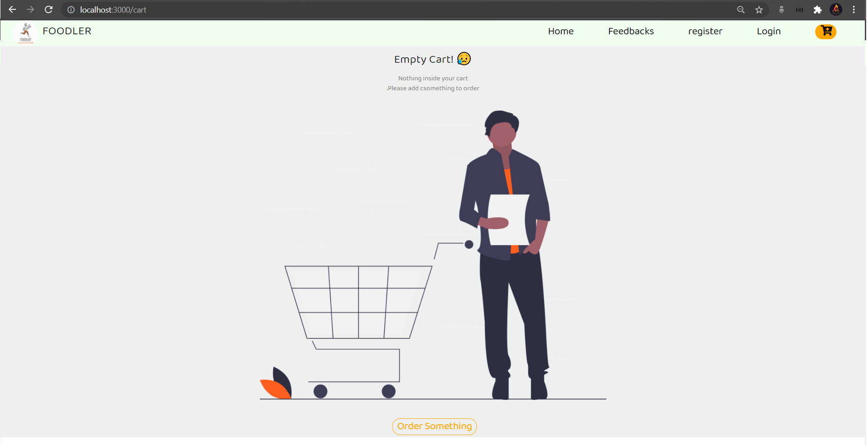This screenshot has height=445, width=868.
Task: Open the Extensions puzzle piece icon
Action: (x=817, y=9)
